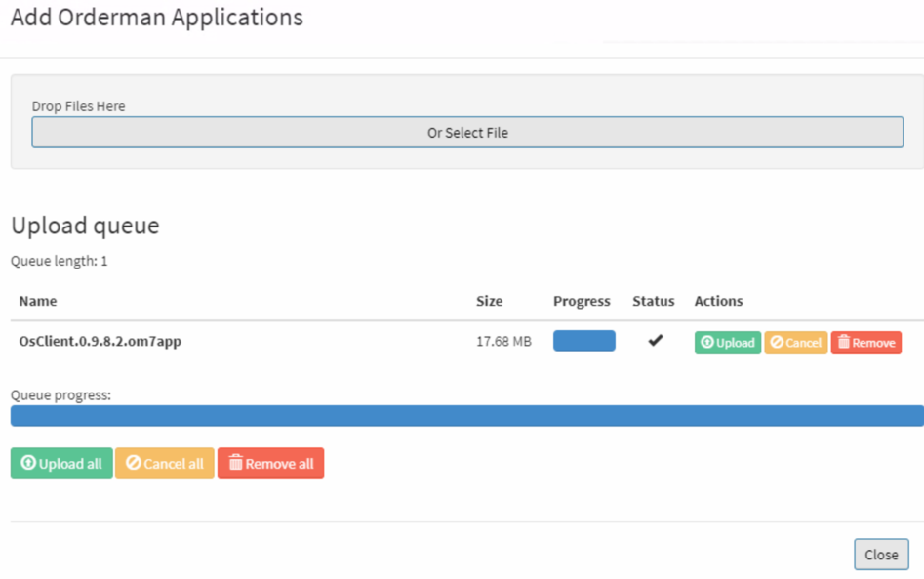924x579 pixels.
Task: Remove OsClient file using the trash button
Action: click(x=865, y=343)
